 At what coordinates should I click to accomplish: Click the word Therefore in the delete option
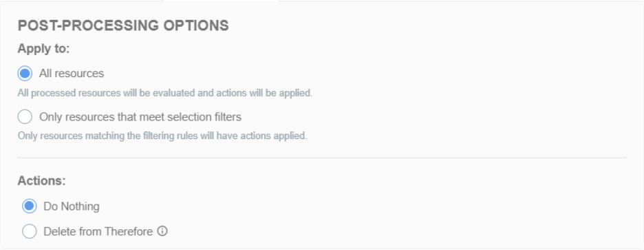(x=129, y=231)
